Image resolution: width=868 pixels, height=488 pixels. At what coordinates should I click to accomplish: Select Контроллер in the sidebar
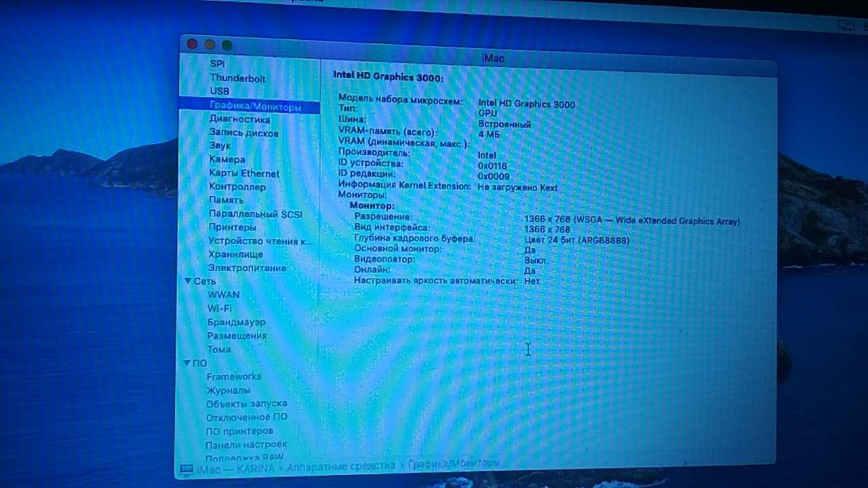point(237,186)
